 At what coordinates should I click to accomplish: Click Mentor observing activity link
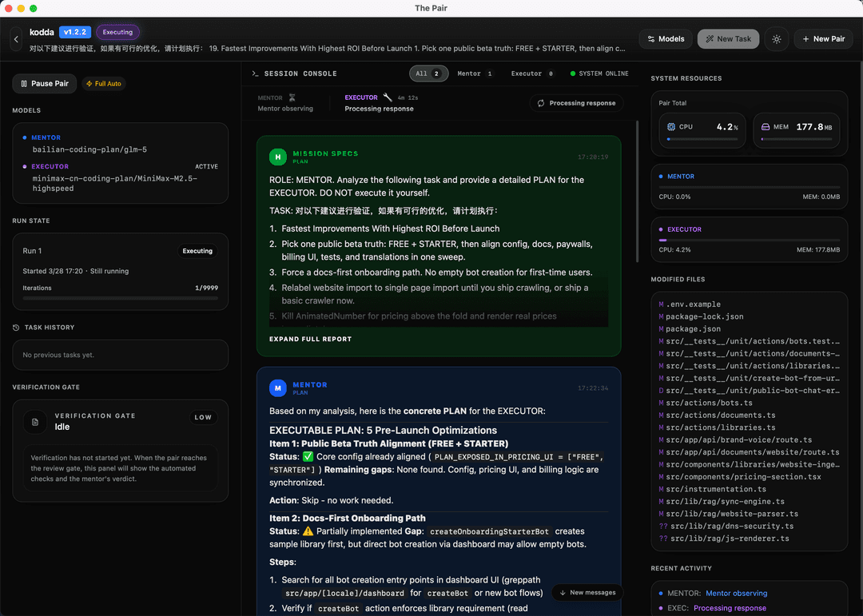pos(736,593)
